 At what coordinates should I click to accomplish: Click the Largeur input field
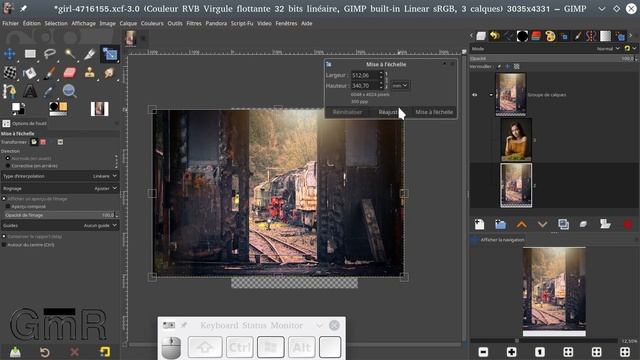pos(367,75)
